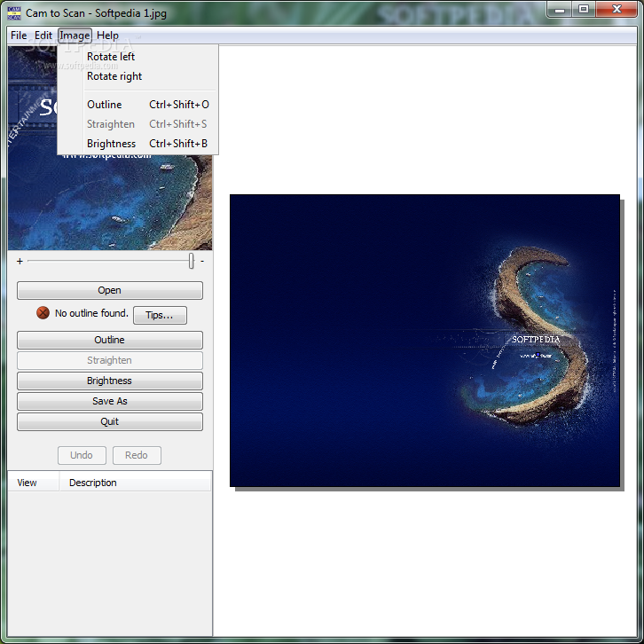Viewport: 644px width, 644px height.
Task: Open the File menu
Action: coord(19,35)
